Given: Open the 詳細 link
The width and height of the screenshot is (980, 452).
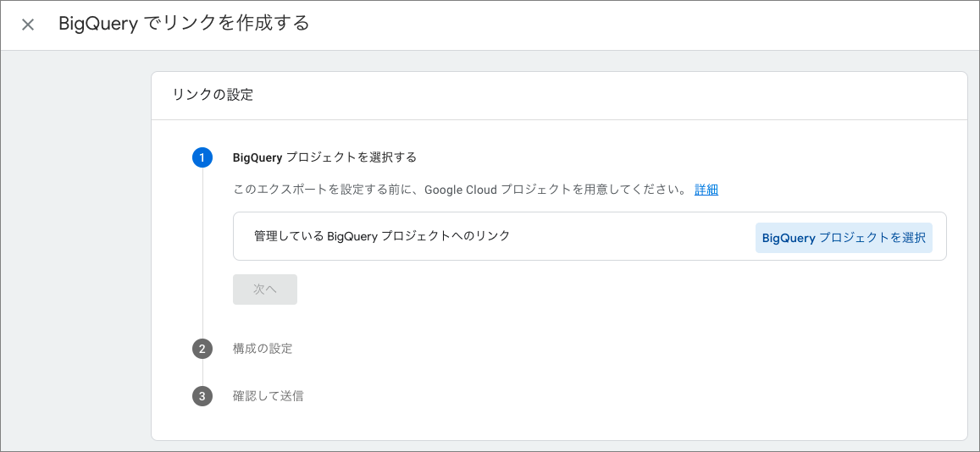Looking at the screenshot, I should tap(706, 190).
